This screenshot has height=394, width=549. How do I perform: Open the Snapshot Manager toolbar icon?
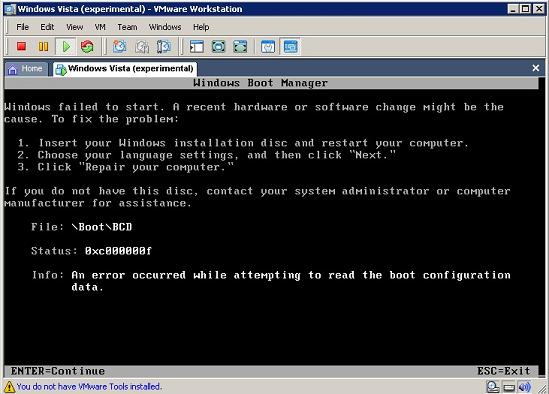[x=164, y=46]
